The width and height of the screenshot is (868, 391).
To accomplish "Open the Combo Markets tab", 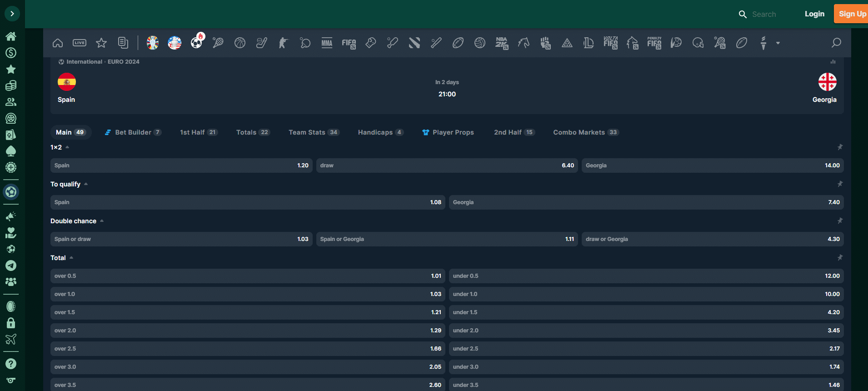I will click(586, 132).
